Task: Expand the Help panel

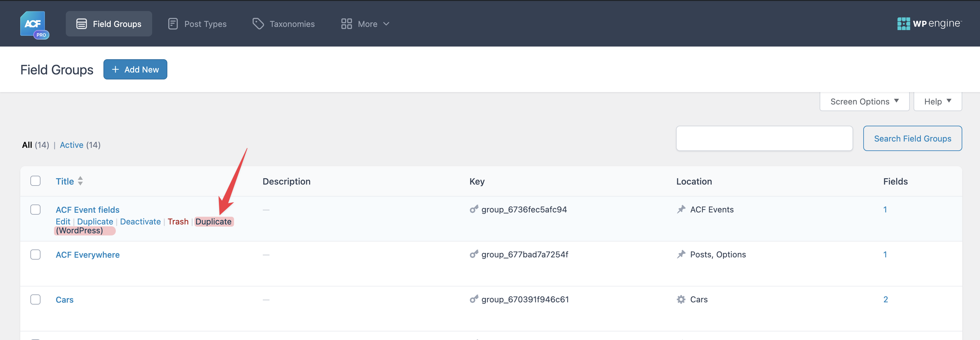Action: [x=937, y=102]
